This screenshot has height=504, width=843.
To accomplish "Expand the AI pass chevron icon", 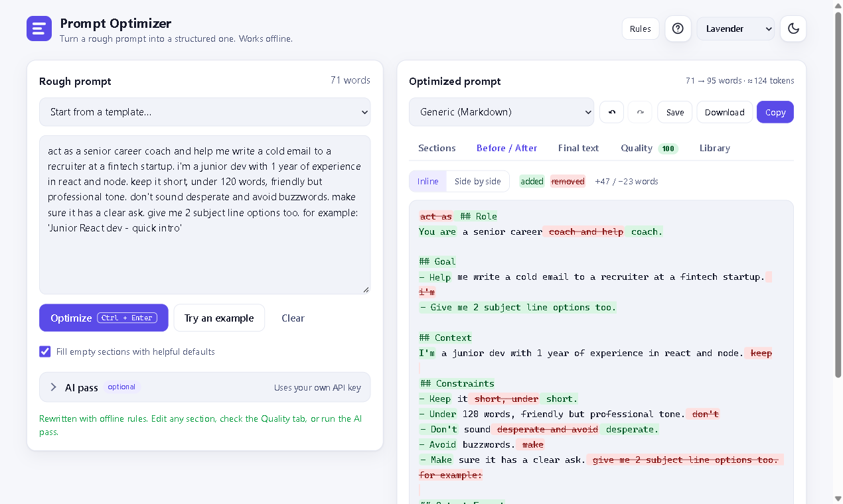I will (x=54, y=387).
